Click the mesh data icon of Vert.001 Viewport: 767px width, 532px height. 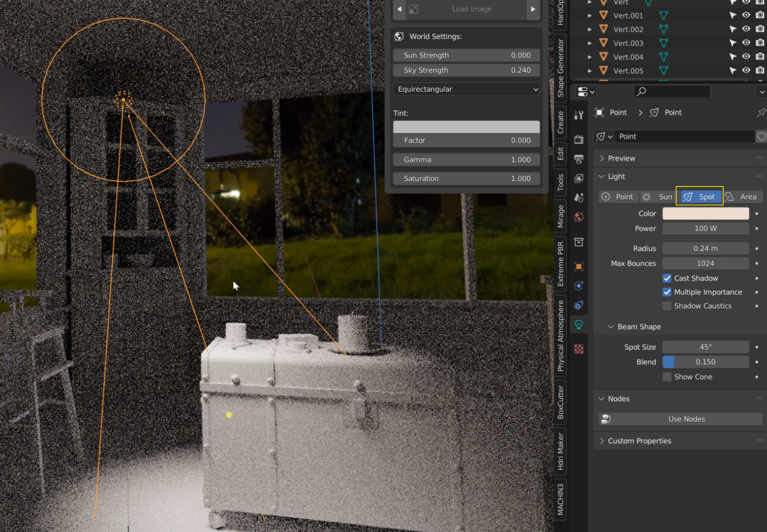click(x=663, y=16)
